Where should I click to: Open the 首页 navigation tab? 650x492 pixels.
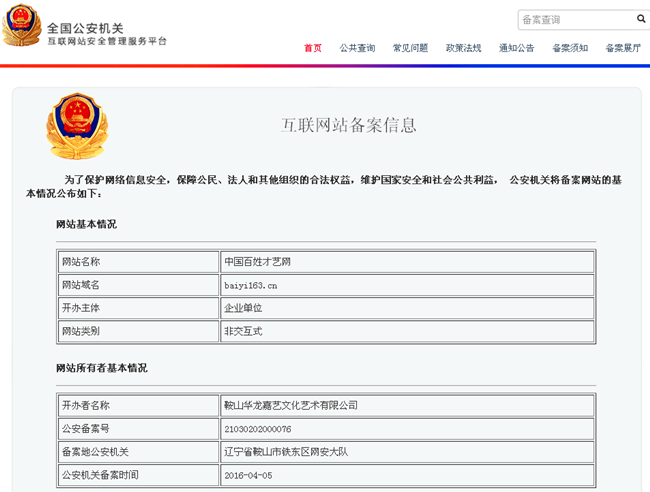[x=313, y=48]
